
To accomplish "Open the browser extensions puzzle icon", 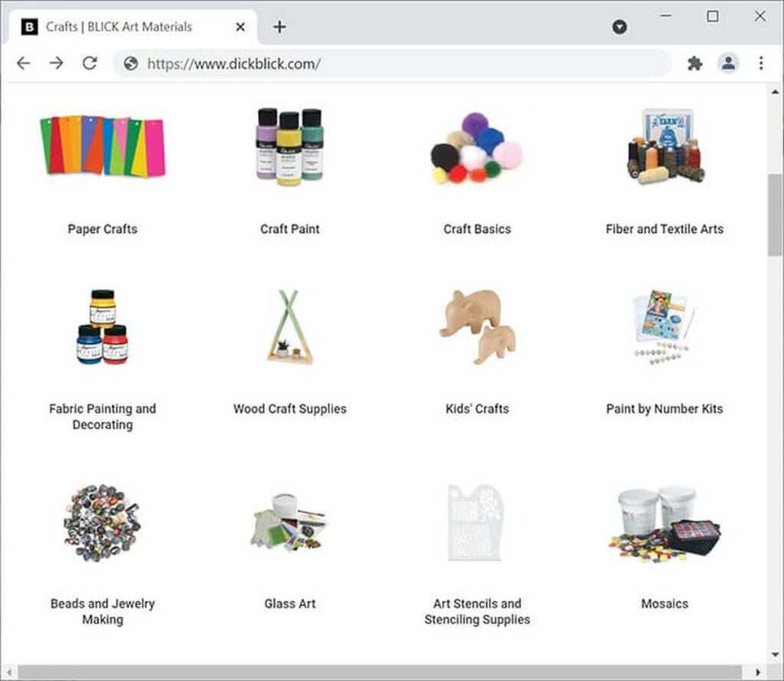I will [x=694, y=63].
